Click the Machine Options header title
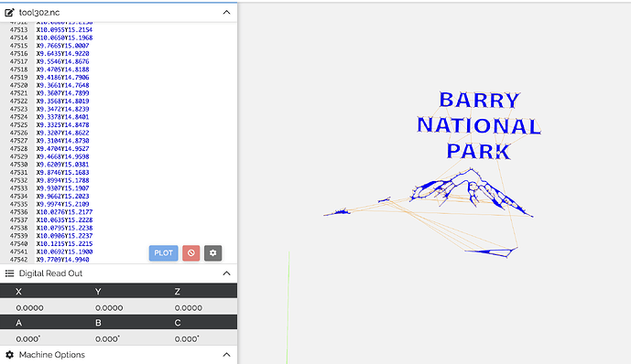The height and width of the screenshot is (364, 631). pyautogui.click(x=52, y=355)
